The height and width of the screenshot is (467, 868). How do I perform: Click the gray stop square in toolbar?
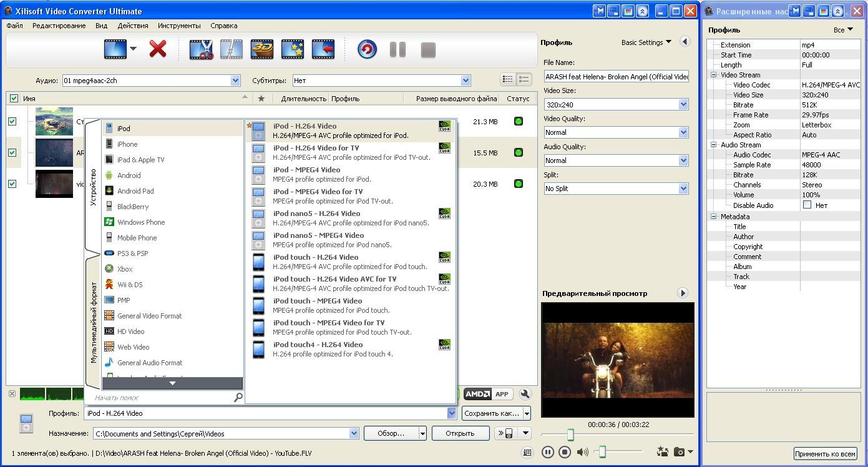428,50
